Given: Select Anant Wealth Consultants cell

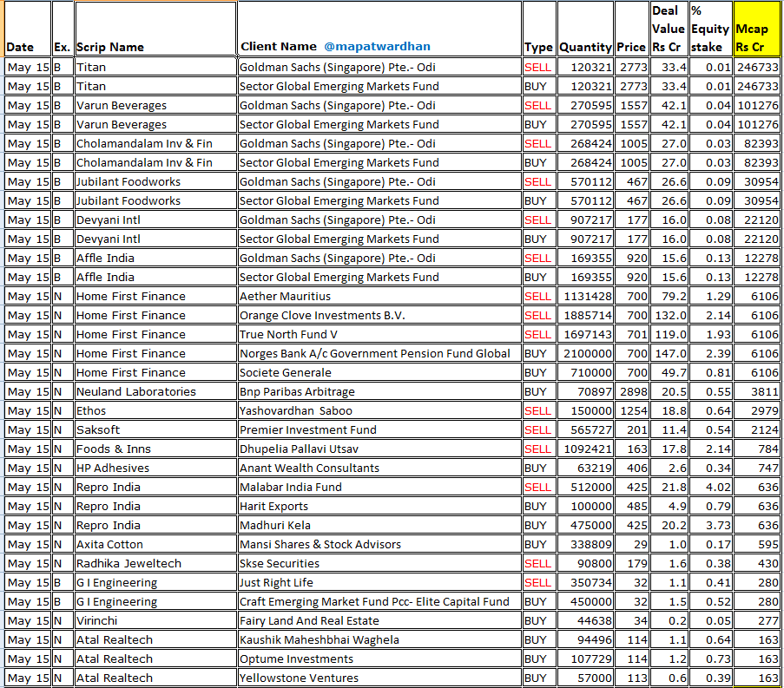Looking at the screenshot, I should tap(379, 468).
